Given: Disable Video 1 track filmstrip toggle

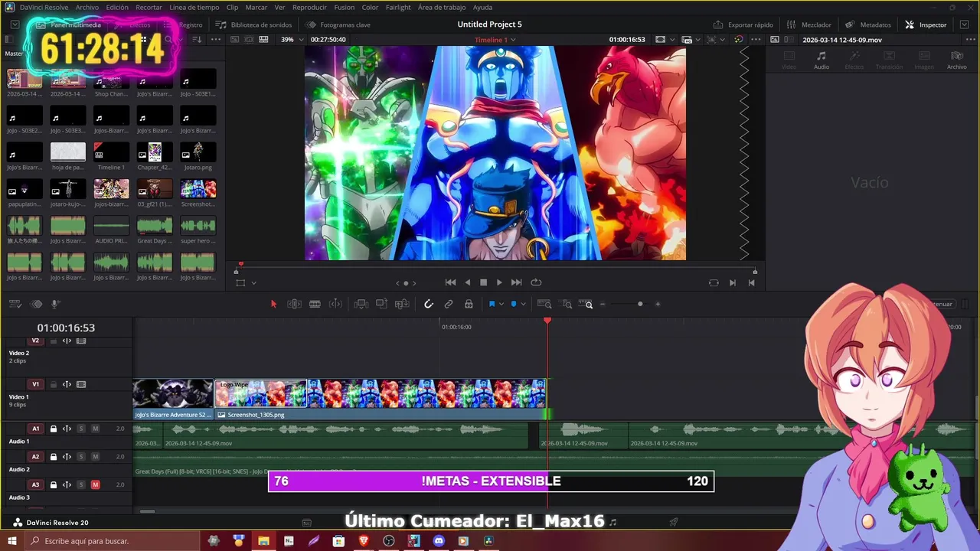Looking at the screenshot, I should pyautogui.click(x=81, y=384).
